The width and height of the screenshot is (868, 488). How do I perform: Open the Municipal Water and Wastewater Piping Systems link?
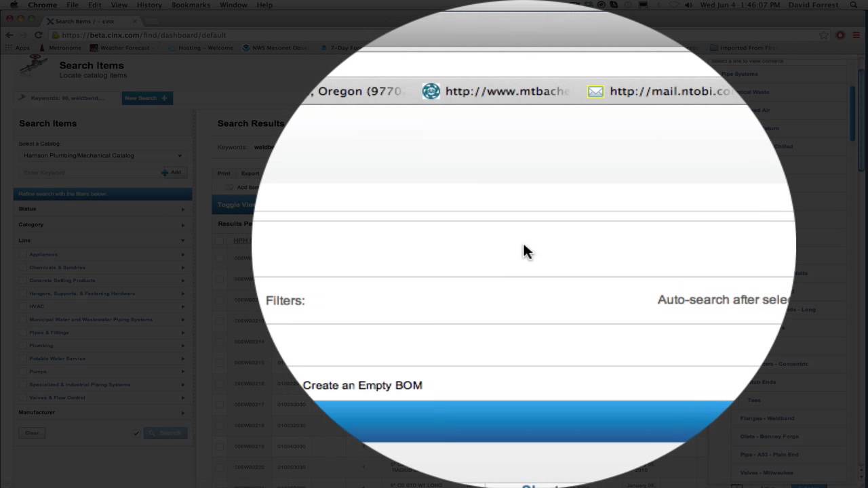click(x=91, y=319)
